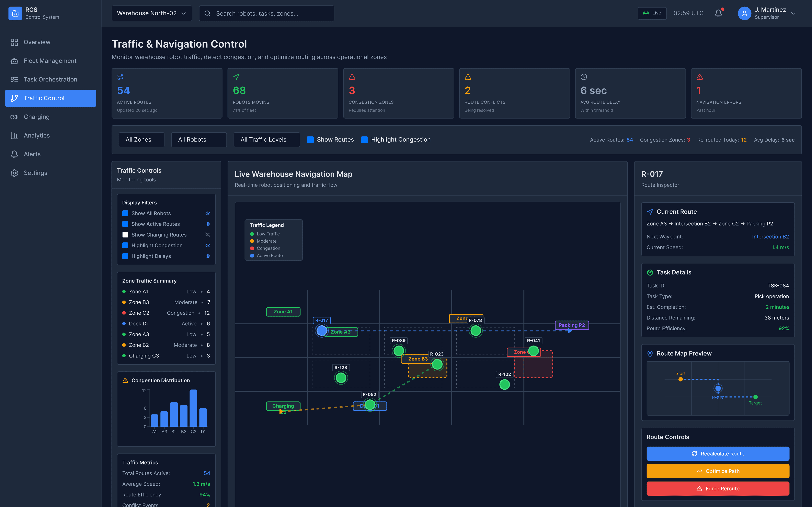Click the Recalculate Route button
This screenshot has height=507, width=812.
[718, 453]
